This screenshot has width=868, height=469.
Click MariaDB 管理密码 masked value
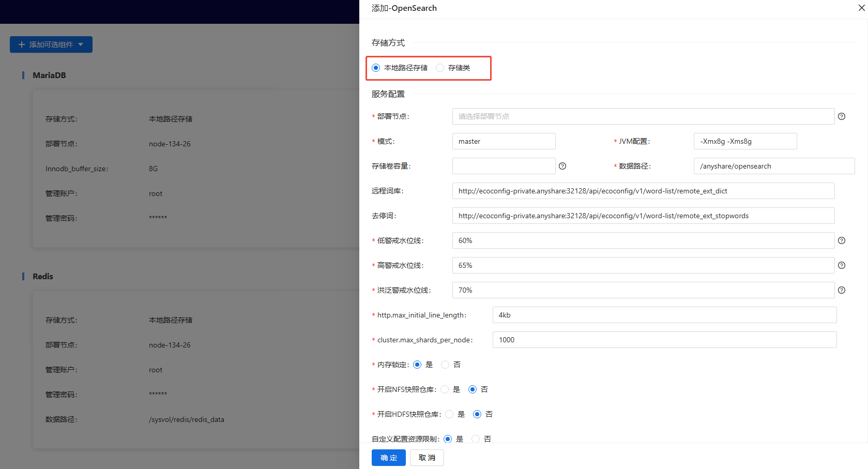point(158,218)
